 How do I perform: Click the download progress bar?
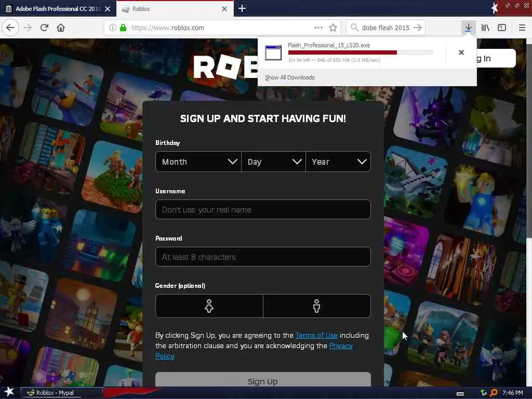[x=361, y=52]
